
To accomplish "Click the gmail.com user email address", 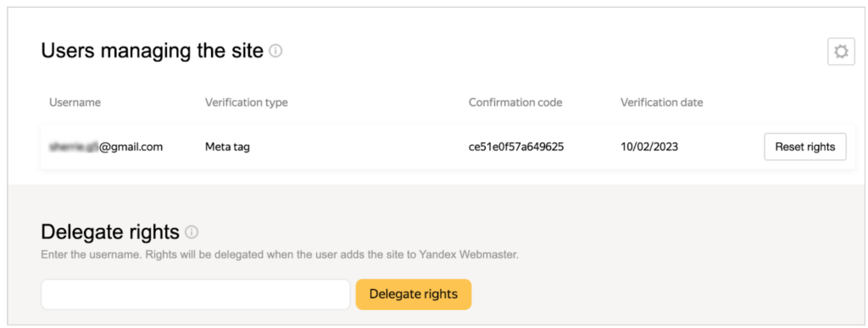I will point(106,147).
